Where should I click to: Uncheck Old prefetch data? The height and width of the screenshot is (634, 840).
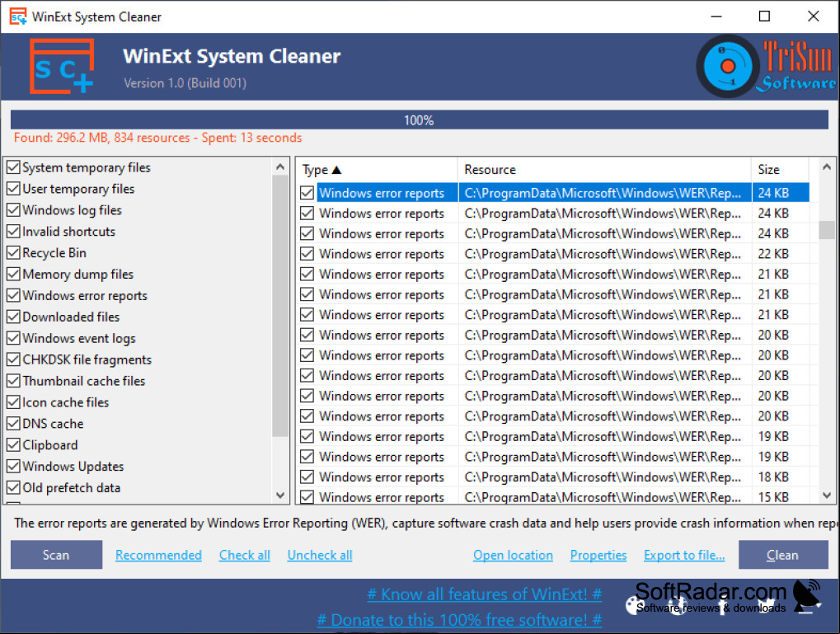click(x=13, y=488)
